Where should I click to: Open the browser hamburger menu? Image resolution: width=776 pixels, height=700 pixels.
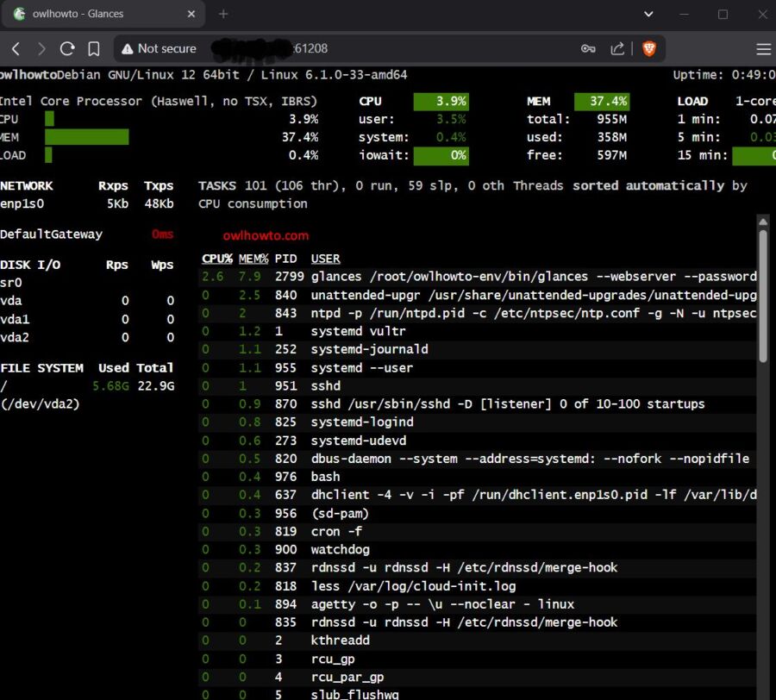click(x=764, y=48)
